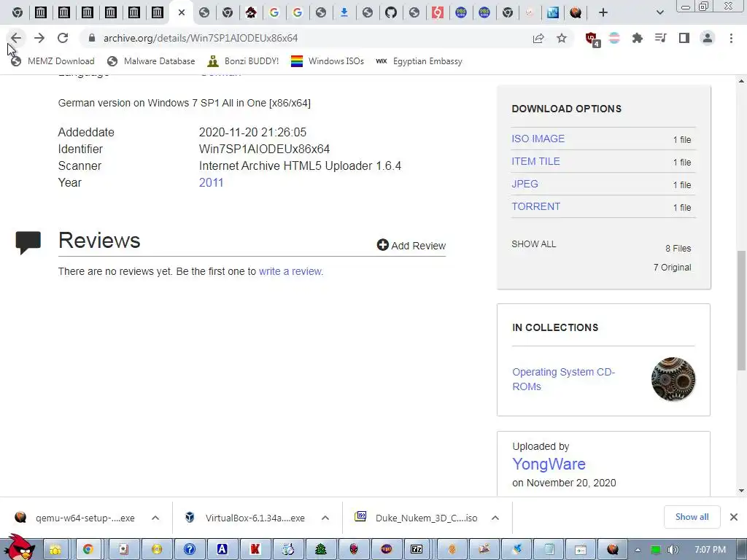747x560 pixels.
Task: Show hidden system tray icons
Action: pyautogui.click(x=638, y=550)
